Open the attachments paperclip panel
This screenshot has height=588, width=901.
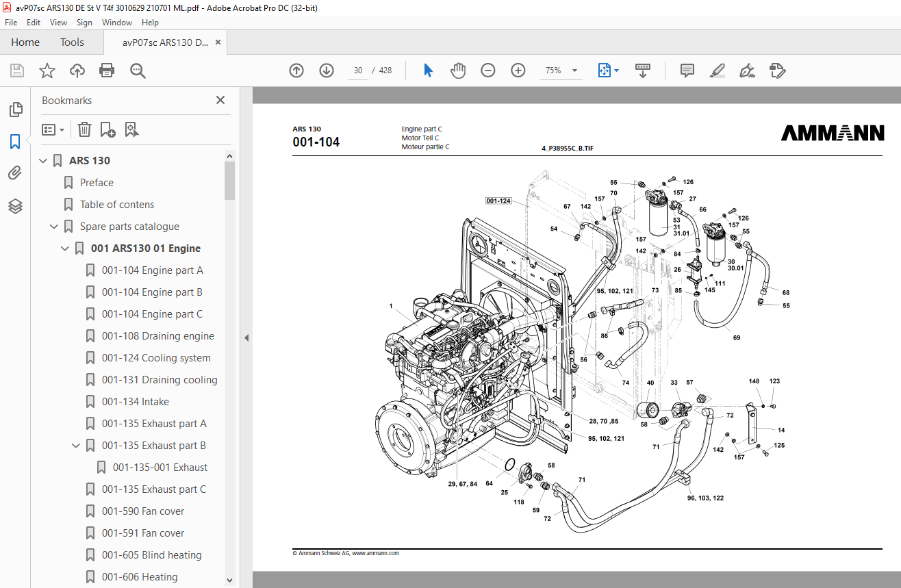point(15,173)
